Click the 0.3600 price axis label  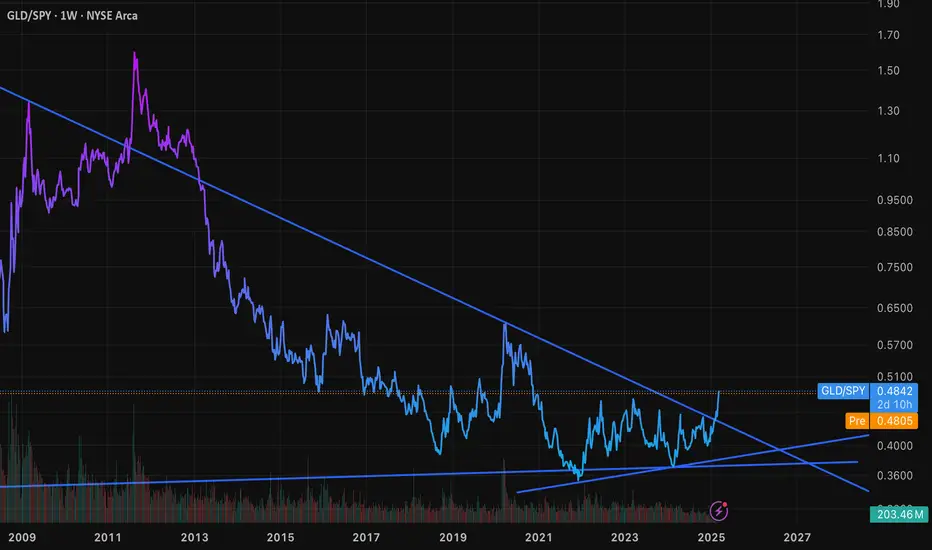coord(895,476)
